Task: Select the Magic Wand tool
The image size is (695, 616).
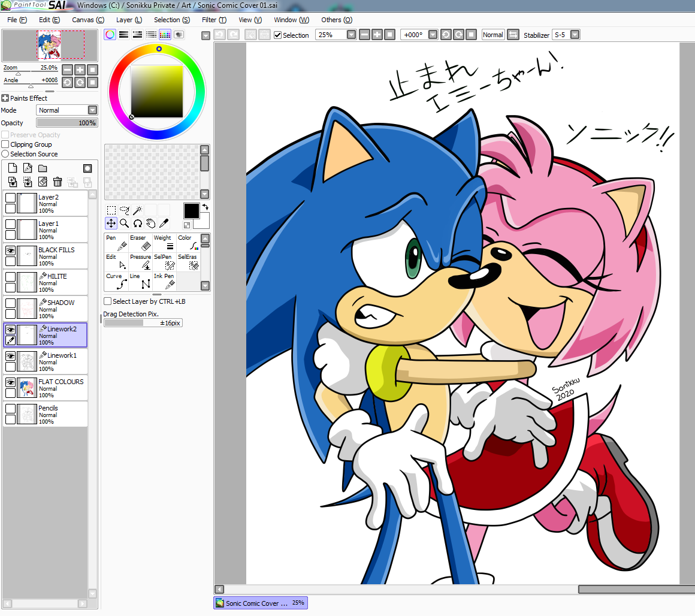Action: coord(137,210)
